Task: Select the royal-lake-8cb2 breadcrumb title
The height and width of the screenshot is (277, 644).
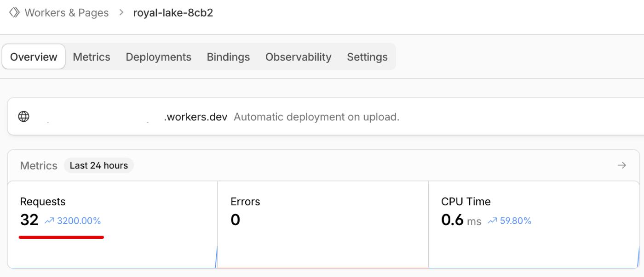Action: (x=173, y=12)
